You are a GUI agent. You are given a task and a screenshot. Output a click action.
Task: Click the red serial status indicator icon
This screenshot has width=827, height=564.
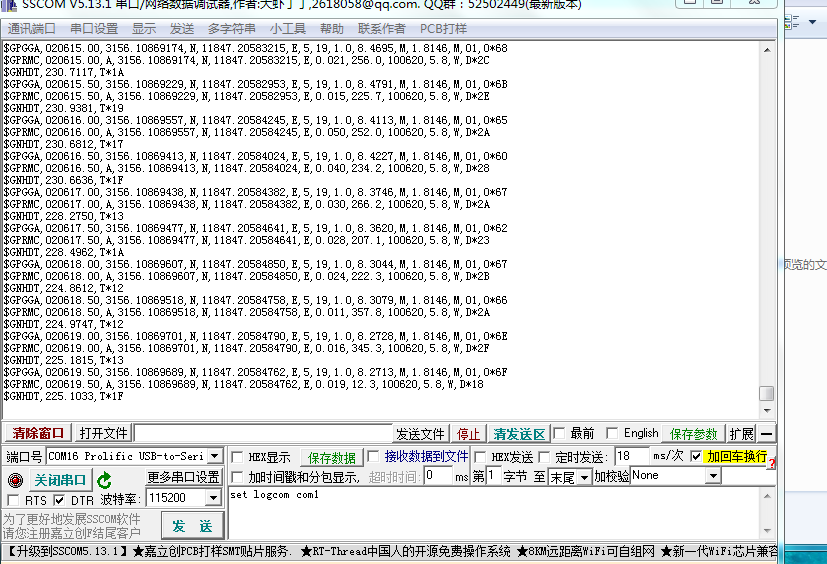(15, 481)
